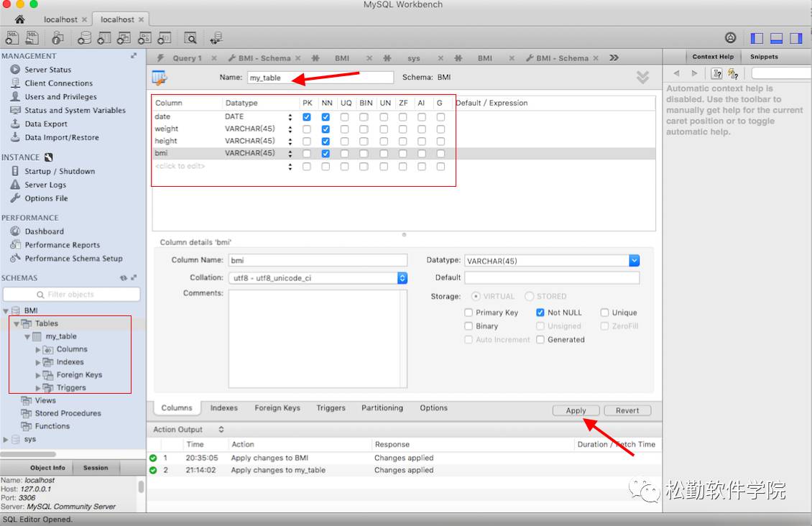Toggle UQ checkbox for bmi row
This screenshot has height=526, width=812.
tap(344, 154)
